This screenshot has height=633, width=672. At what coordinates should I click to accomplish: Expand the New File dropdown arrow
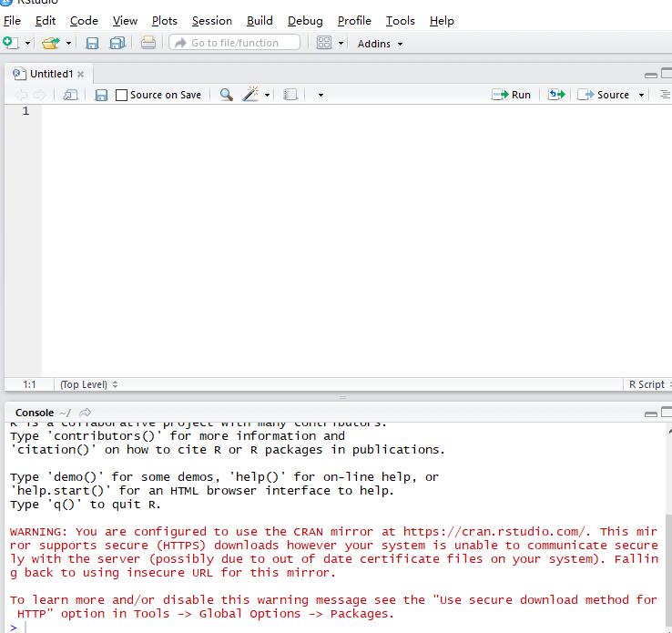tap(27, 44)
